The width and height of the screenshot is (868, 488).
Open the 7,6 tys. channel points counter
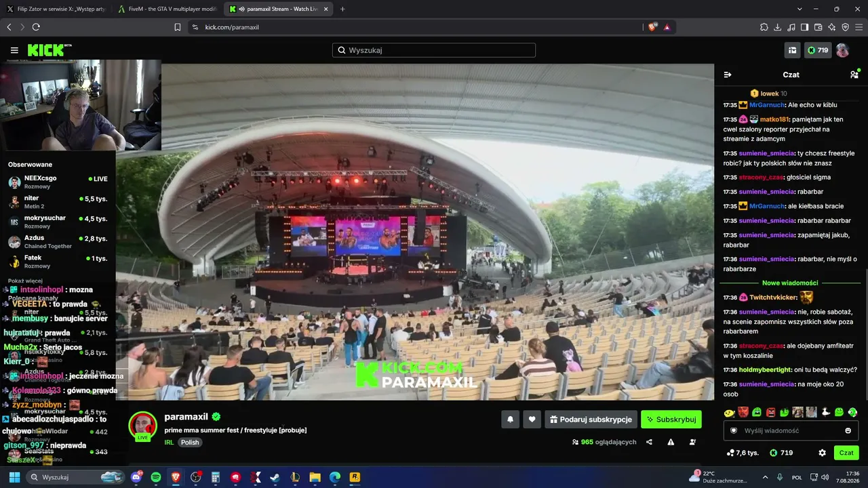click(743, 453)
